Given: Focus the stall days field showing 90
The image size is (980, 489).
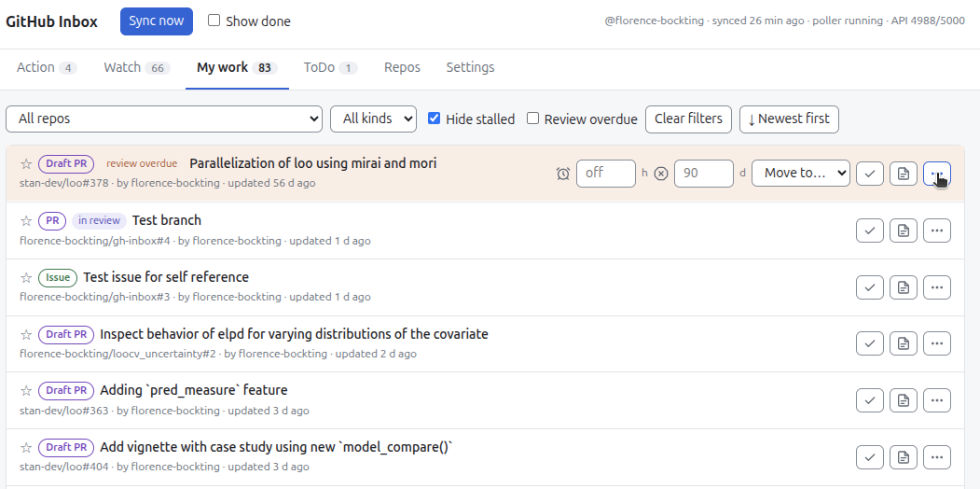Looking at the screenshot, I should (x=704, y=174).
